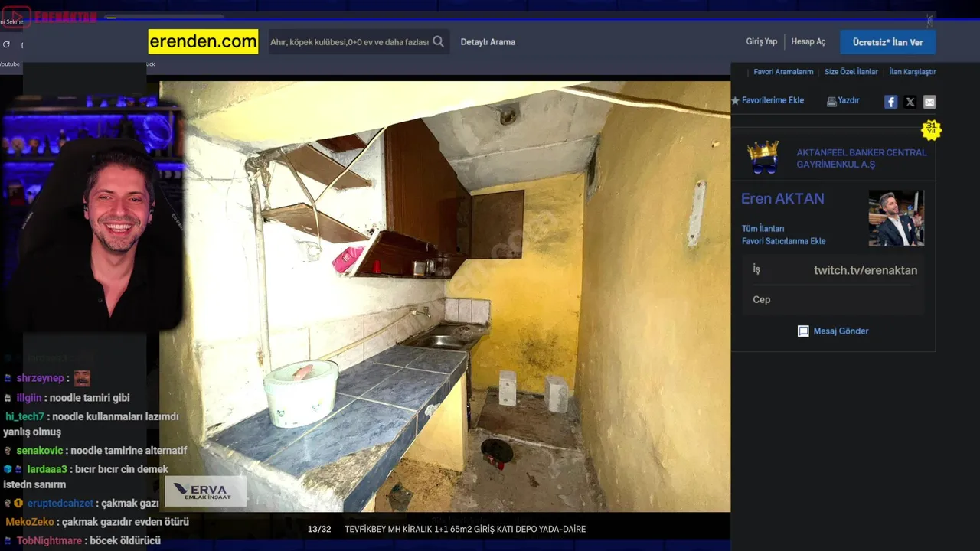Click the emote in shrzeynep's message
This screenshot has height=551, width=980.
pyautogui.click(x=82, y=378)
